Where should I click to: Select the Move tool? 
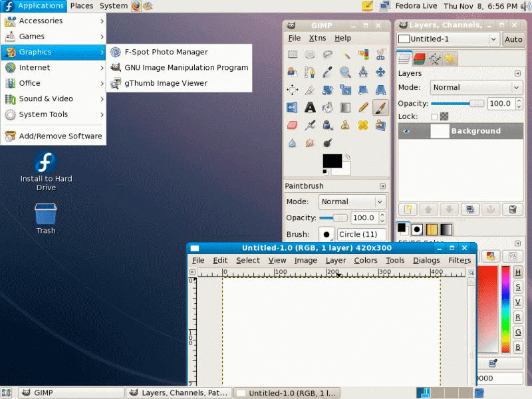[x=380, y=72]
